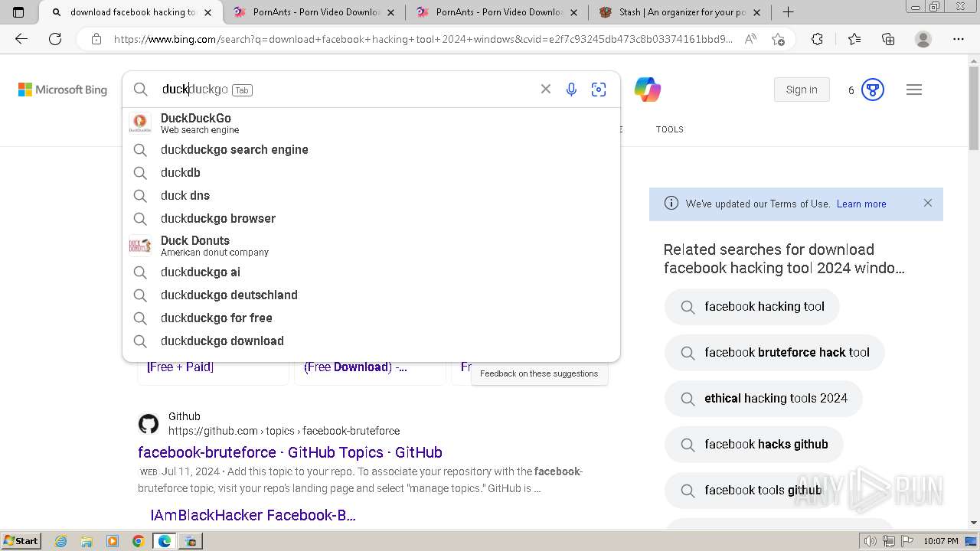This screenshot has width=980, height=551.
Task: Switch to the Stash organizer tab
Action: click(x=680, y=12)
